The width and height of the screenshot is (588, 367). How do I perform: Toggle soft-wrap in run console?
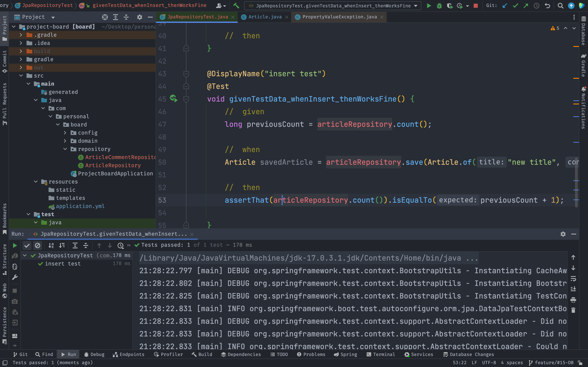573,278
